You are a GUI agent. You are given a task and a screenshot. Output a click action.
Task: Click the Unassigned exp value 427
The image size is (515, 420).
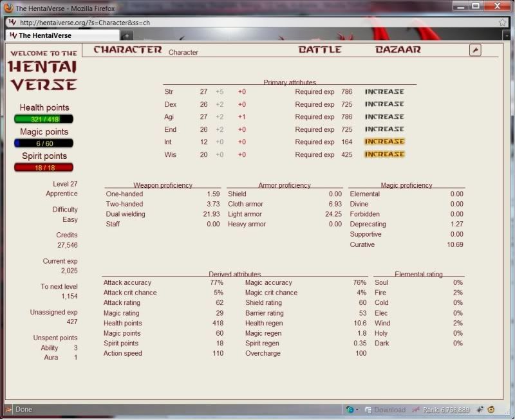(x=72, y=322)
